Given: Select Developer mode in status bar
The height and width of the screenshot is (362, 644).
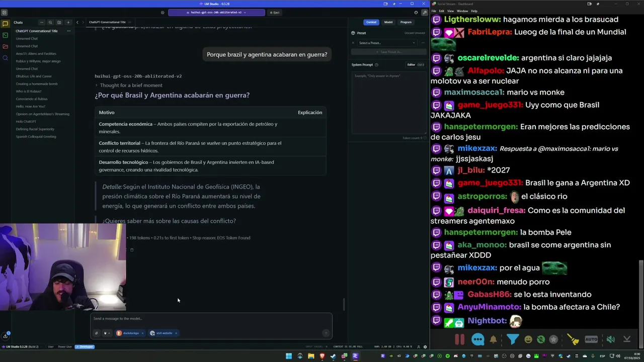Looking at the screenshot, I should pos(85,347).
